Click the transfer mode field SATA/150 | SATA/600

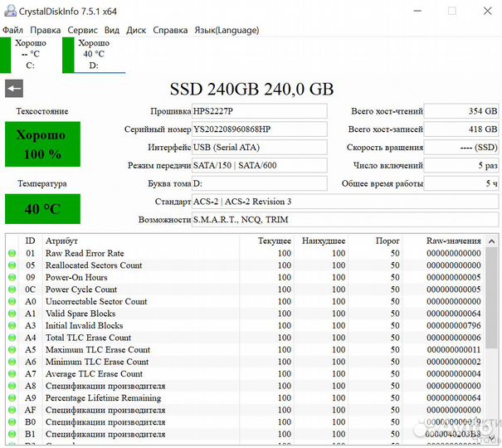[x=260, y=165]
